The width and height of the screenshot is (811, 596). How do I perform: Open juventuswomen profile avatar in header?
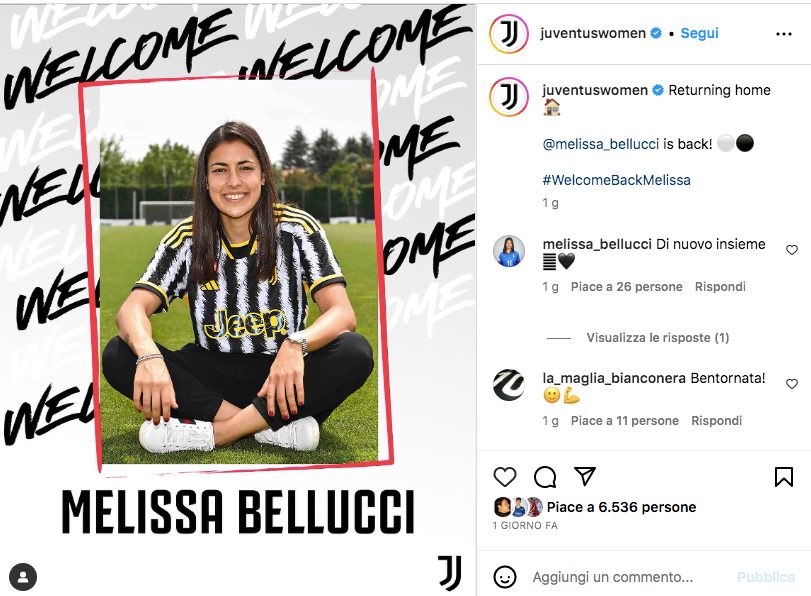point(508,34)
